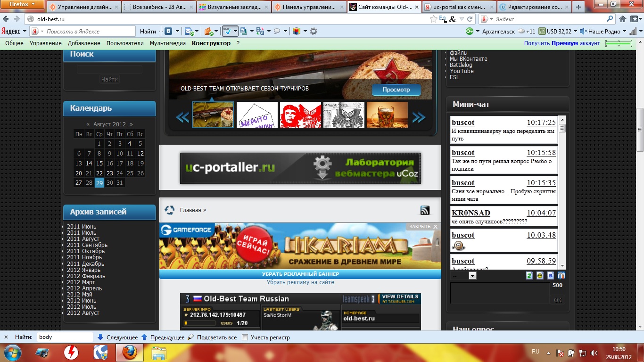Expand the USD 32,02 currency dropdown
The height and width of the screenshot is (362, 644).
575,32
